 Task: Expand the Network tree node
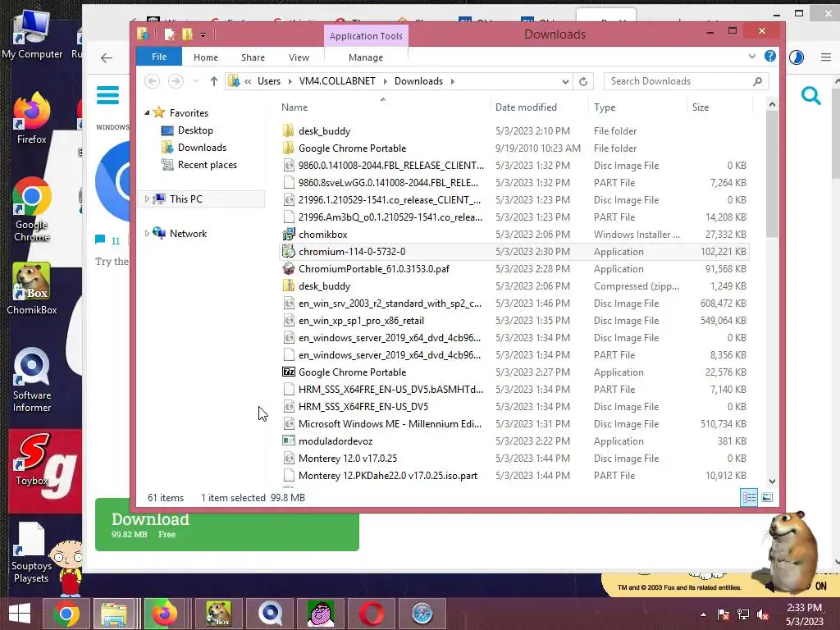pyautogui.click(x=147, y=234)
